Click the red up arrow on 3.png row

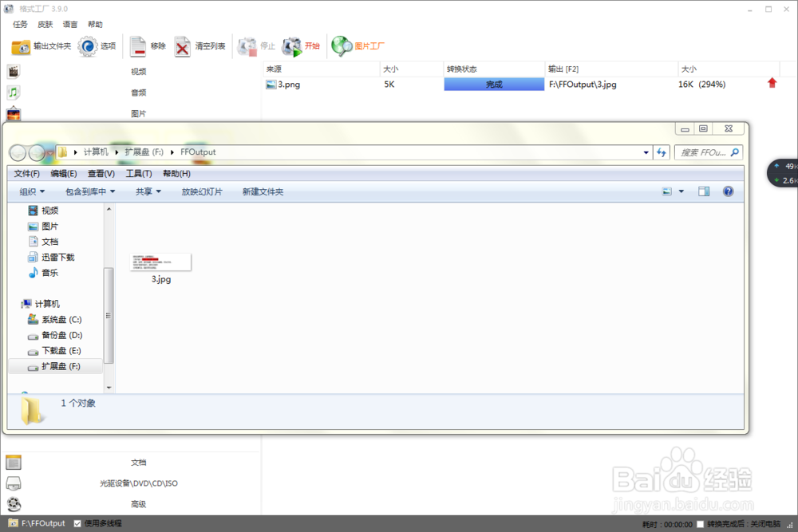click(x=772, y=83)
